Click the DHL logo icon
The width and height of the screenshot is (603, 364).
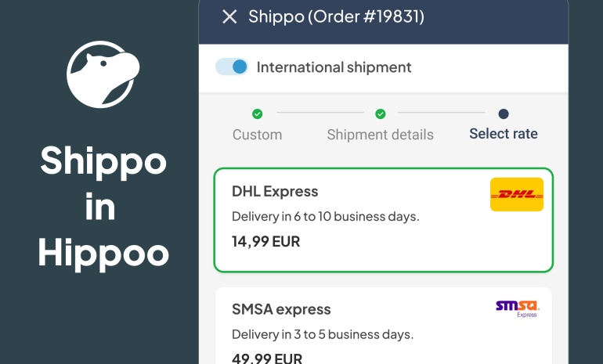coord(517,194)
